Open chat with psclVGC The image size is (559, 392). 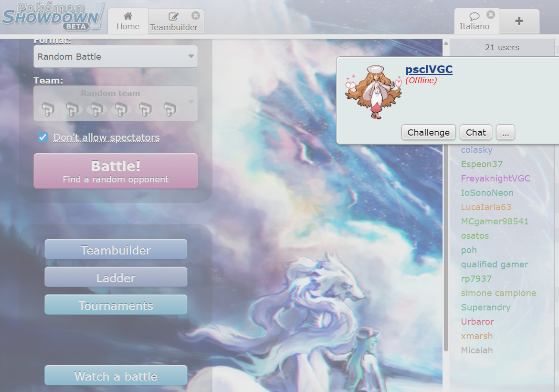[475, 132]
